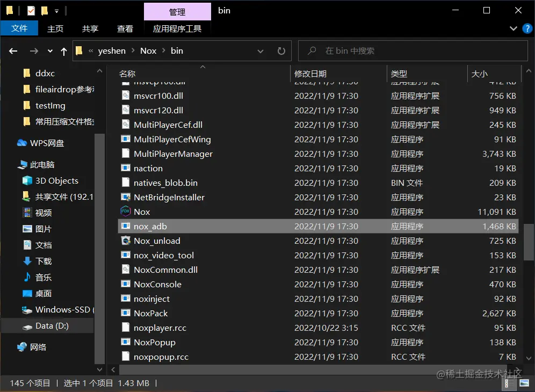Click the 音乐 music note icon
The width and height of the screenshot is (535, 392).
coord(27,277)
